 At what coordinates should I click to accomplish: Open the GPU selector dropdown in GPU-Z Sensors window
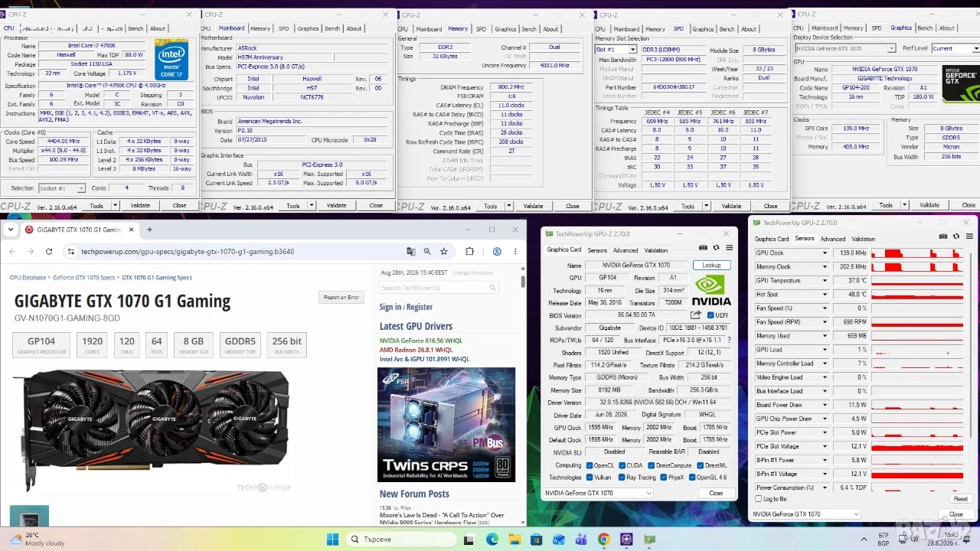[x=805, y=514]
